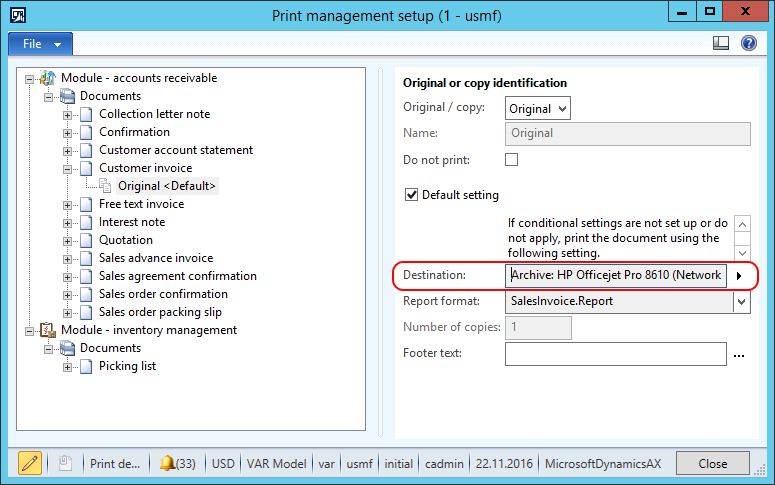The width and height of the screenshot is (775, 485).
Task: Click the var layer status bar entry
Action: click(x=326, y=464)
